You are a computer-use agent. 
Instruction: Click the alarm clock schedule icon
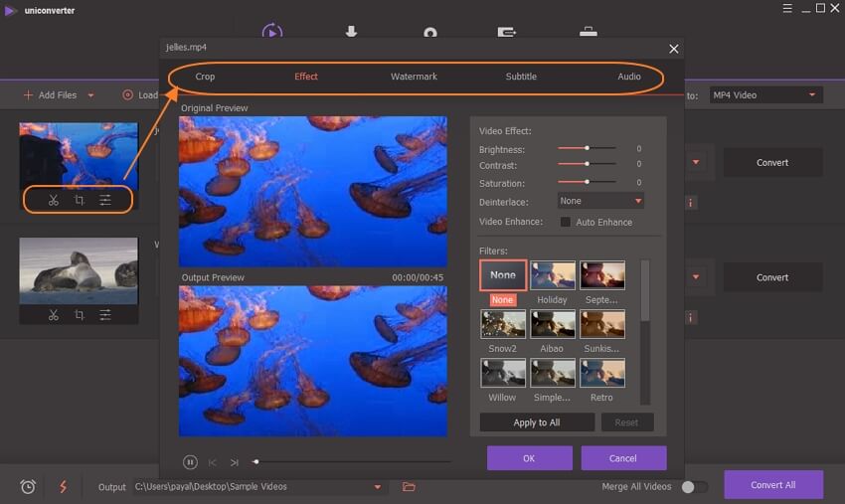pos(28,486)
